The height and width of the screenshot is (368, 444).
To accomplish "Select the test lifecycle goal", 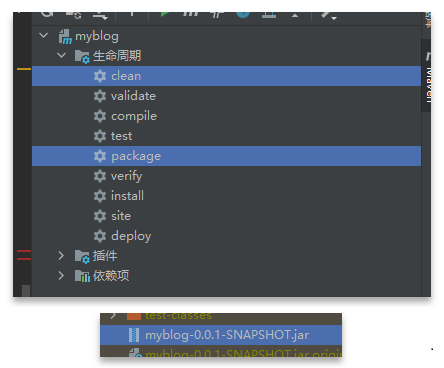I will 226,136.
